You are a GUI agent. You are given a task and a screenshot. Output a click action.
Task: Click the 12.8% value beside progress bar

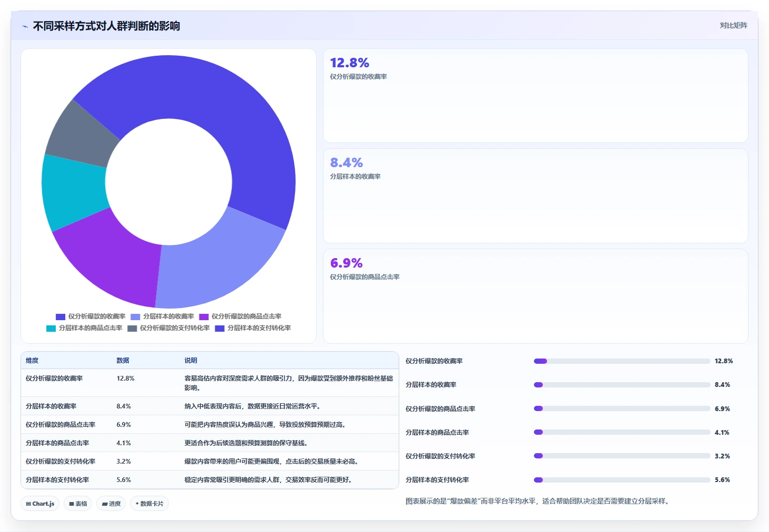pos(724,361)
